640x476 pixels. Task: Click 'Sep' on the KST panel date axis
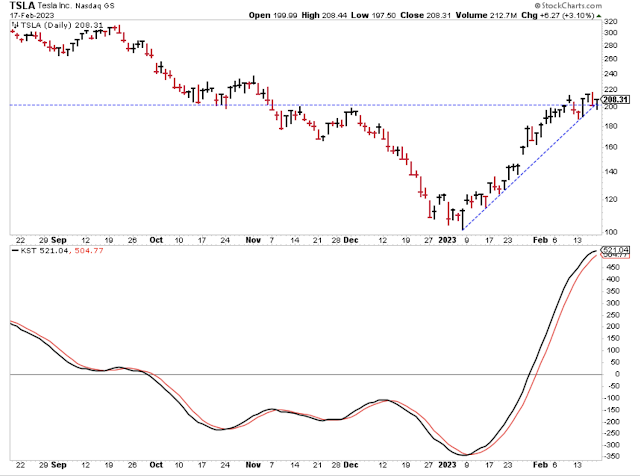[59, 465]
